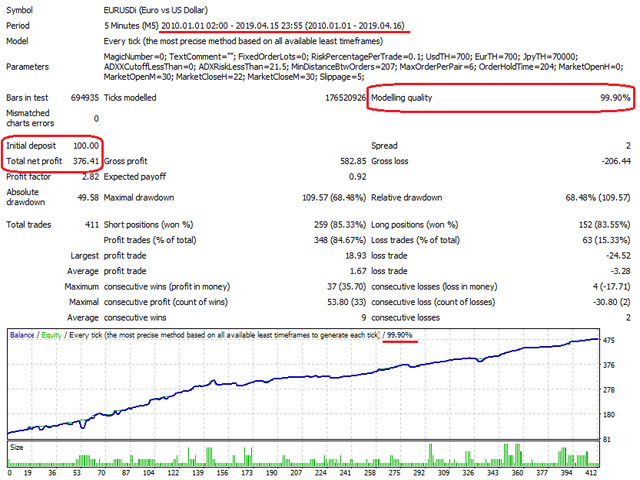Select largest profit trade value 18.93
The width and height of the screenshot is (640, 480).
[x=356, y=256]
